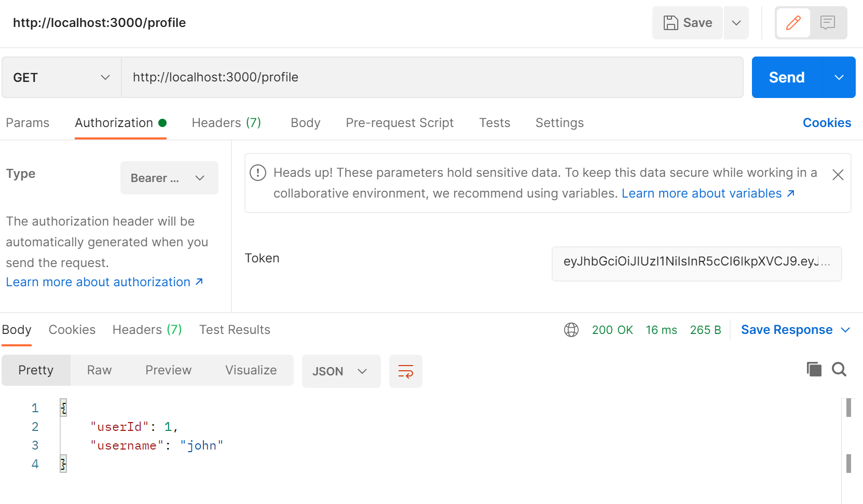The height and width of the screenshot is (504, 863).
Task: Click line number 2 in response gutter
Action: pyautogui.click(x=35, y=427)
